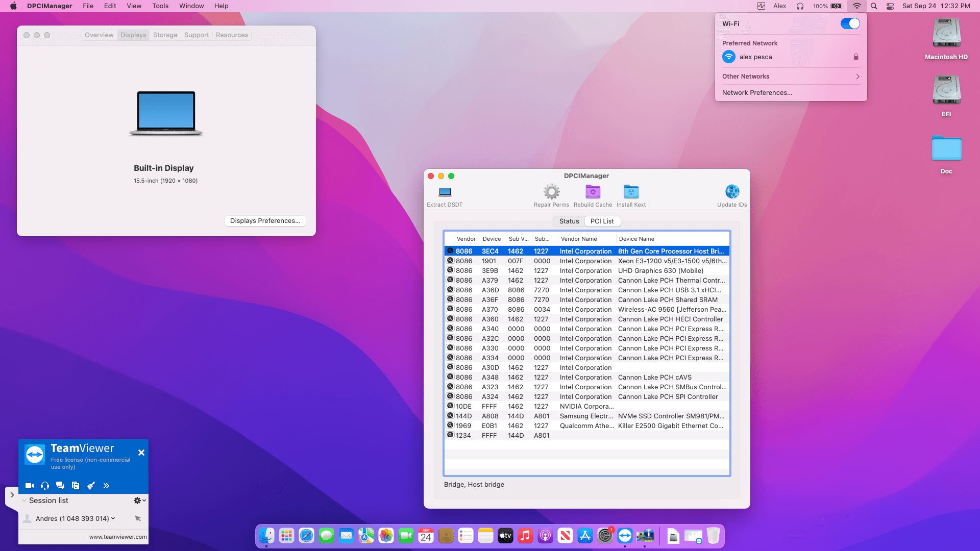
Task: Toggle remote control arrow for Andres
Action: point(138,518)
